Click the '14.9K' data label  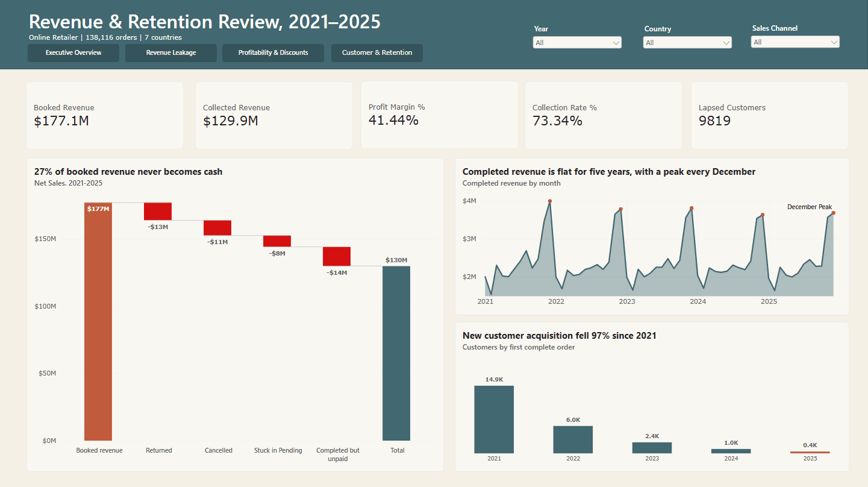click(x=494, y=380)
